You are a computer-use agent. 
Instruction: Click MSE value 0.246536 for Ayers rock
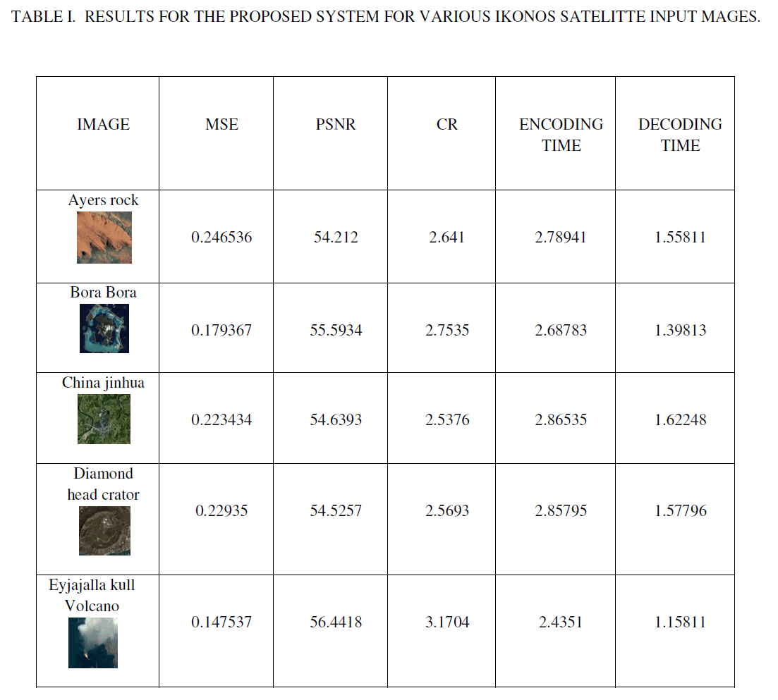[221, 238]
